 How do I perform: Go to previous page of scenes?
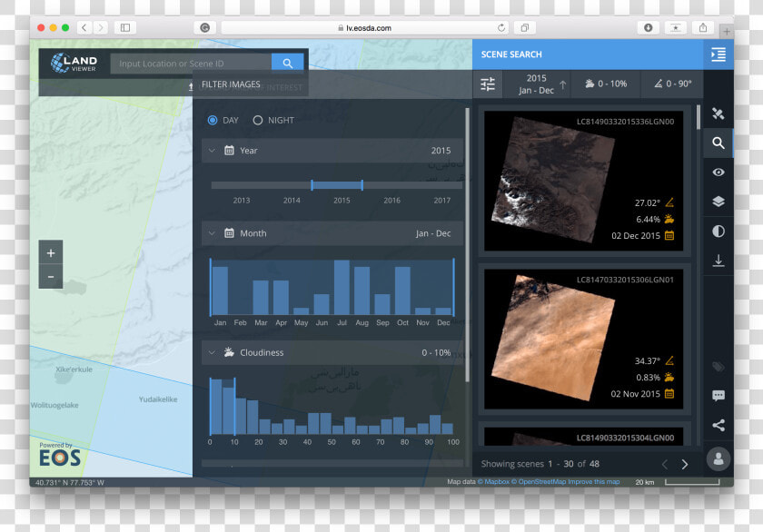coord(665,465)
